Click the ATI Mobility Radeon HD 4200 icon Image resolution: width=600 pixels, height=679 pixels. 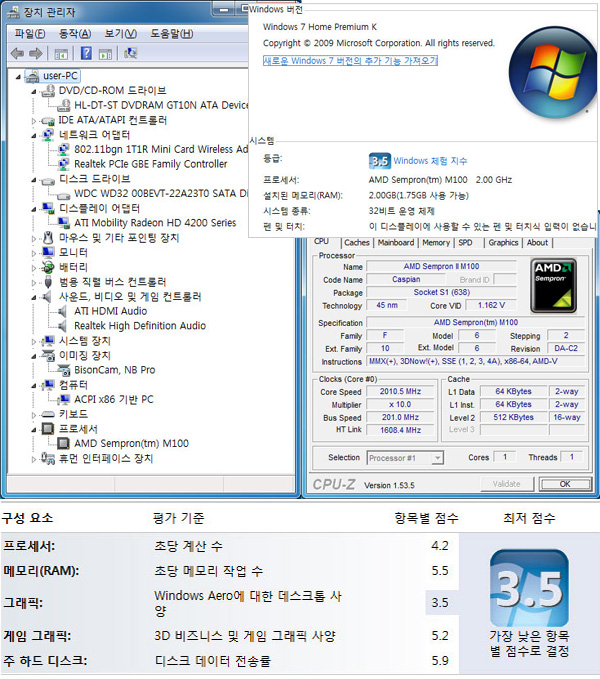coord(64,223)
